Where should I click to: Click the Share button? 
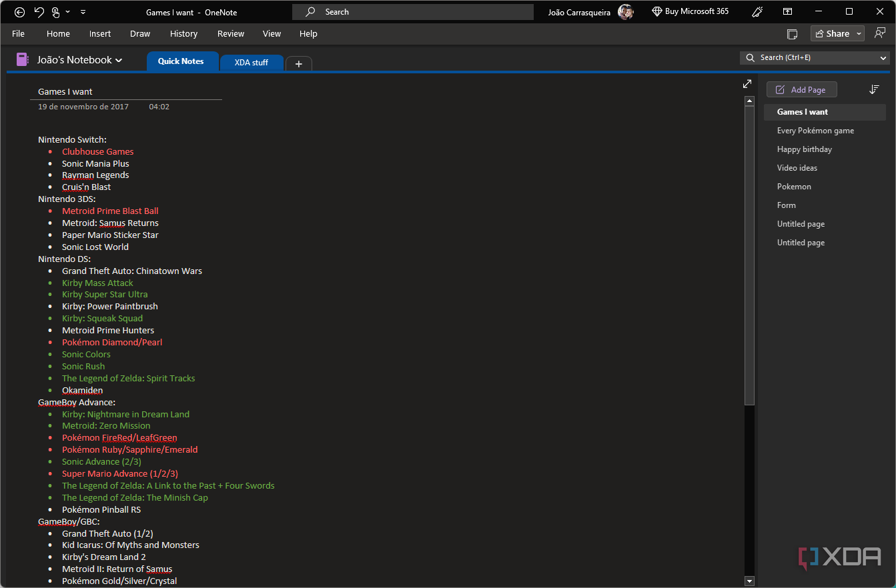[831, 34]
